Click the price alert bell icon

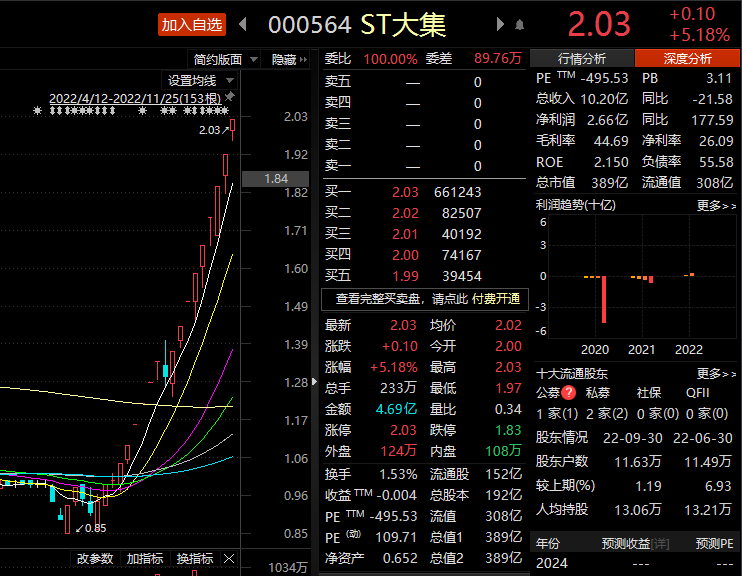520,25
